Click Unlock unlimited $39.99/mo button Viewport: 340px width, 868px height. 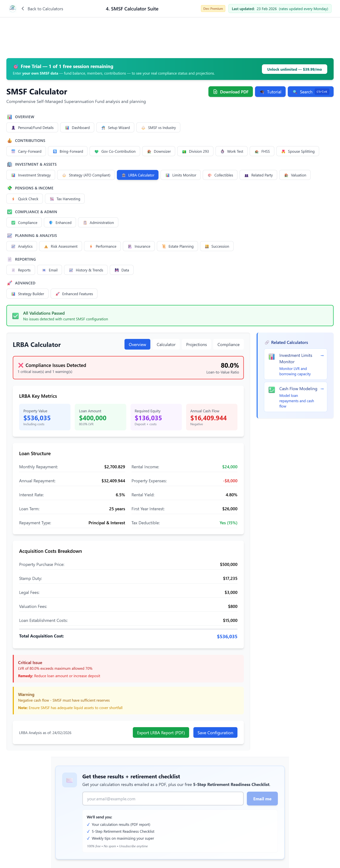tap(294, 69)
